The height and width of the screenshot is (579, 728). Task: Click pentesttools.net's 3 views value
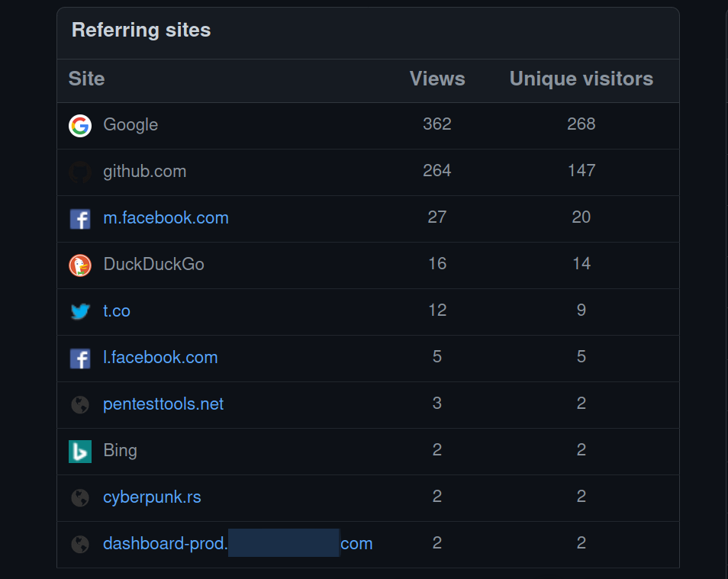437,403
